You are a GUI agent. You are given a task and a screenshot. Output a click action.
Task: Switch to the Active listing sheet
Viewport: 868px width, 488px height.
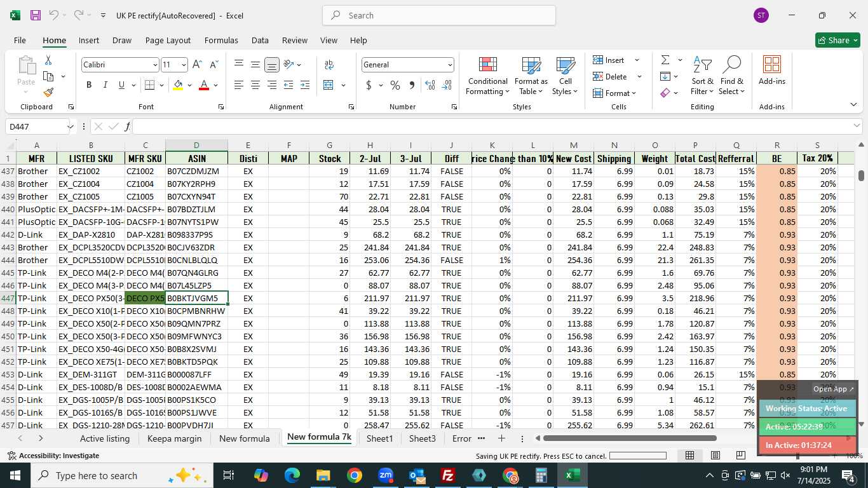pos(105,438)
